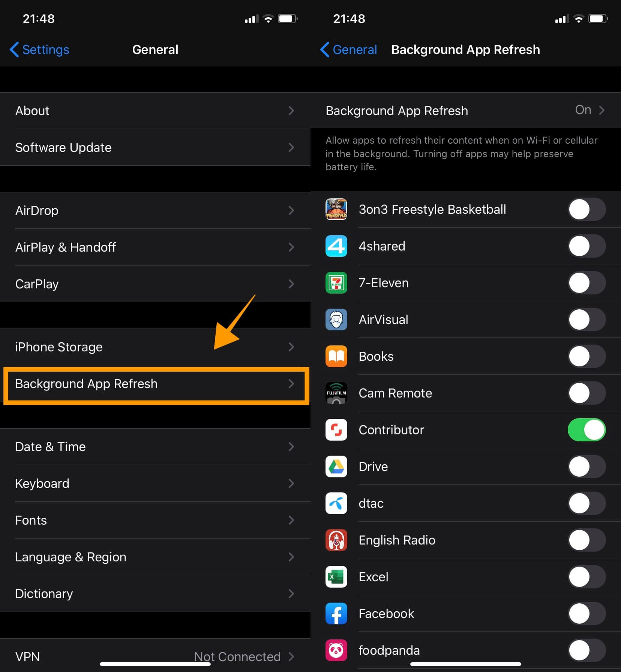Disable the Contributor background refresh toggle

(586, 430)
